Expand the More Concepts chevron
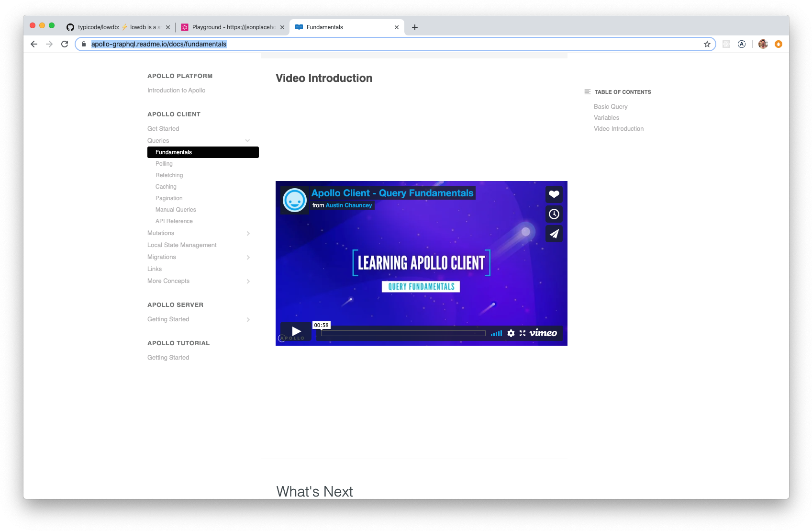812x531 pixels. pos(248,281)
